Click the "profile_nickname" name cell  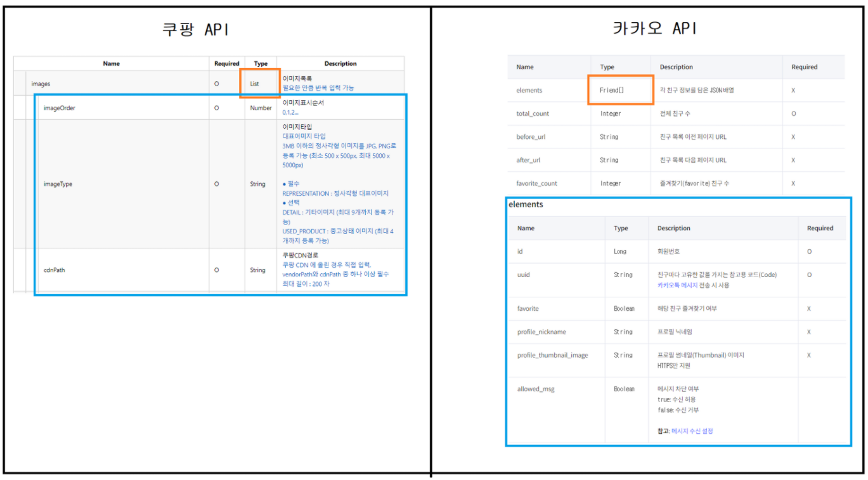click(541, 332)
